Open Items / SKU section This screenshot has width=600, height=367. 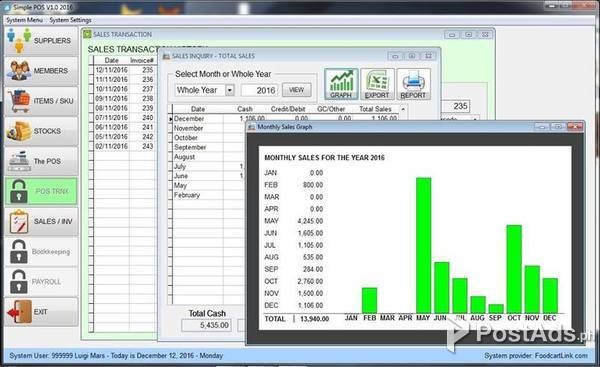tap(41, 101)
